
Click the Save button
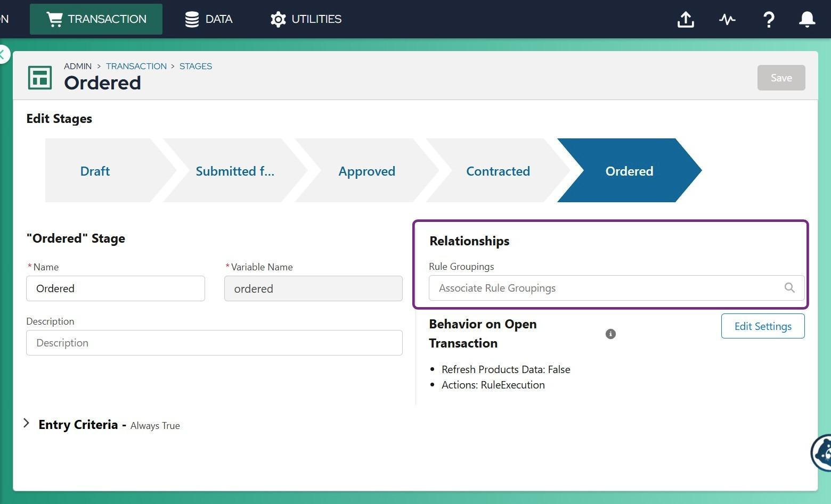(x=781, y=78)
